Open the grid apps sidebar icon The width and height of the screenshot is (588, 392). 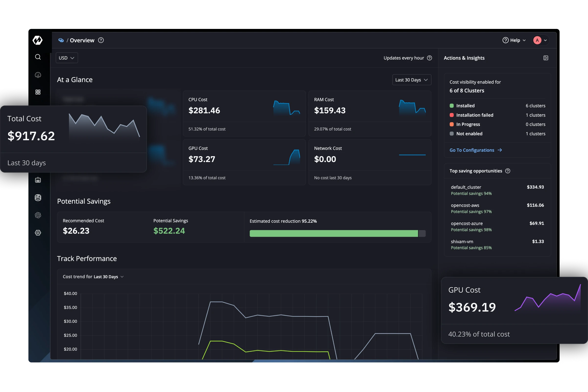pos(38,92)
